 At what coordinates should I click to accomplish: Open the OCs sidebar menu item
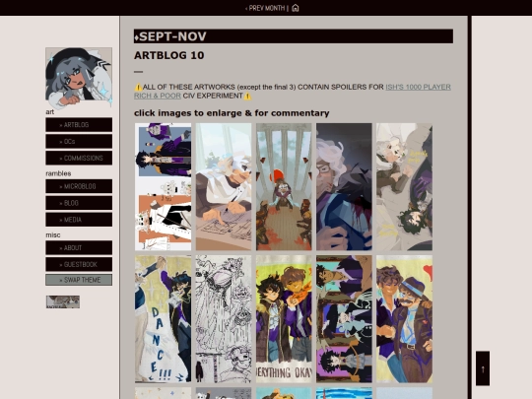[79, 142]
